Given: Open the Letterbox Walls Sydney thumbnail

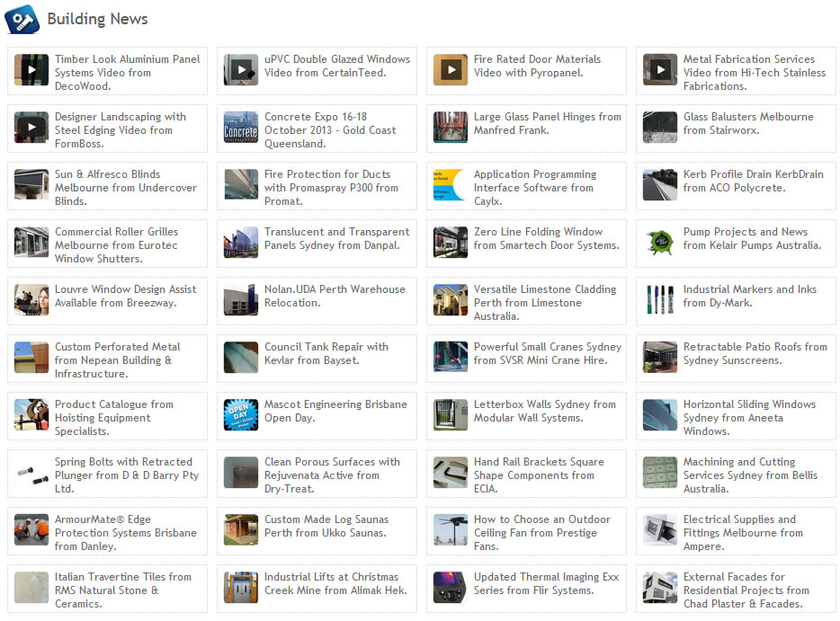Looking at the screenshot, I should click(451, 415).
